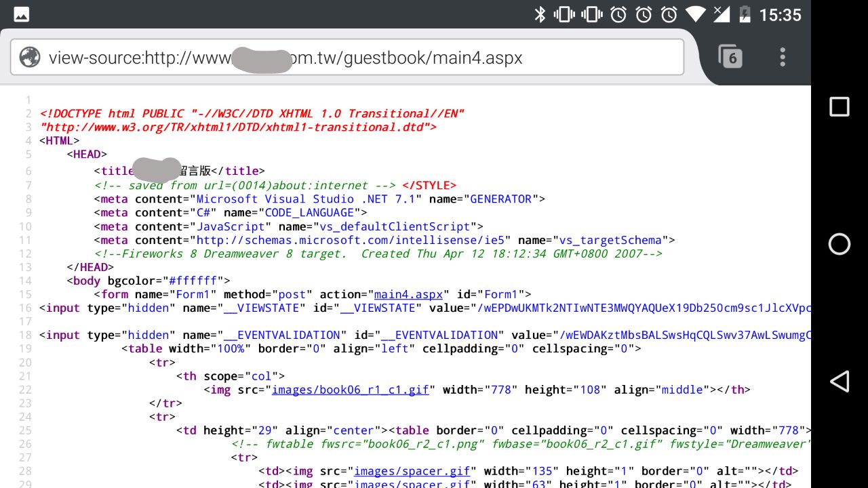The image size is (868, 488).
Task: Focus the view-source URL address bar
Action: 353,58
